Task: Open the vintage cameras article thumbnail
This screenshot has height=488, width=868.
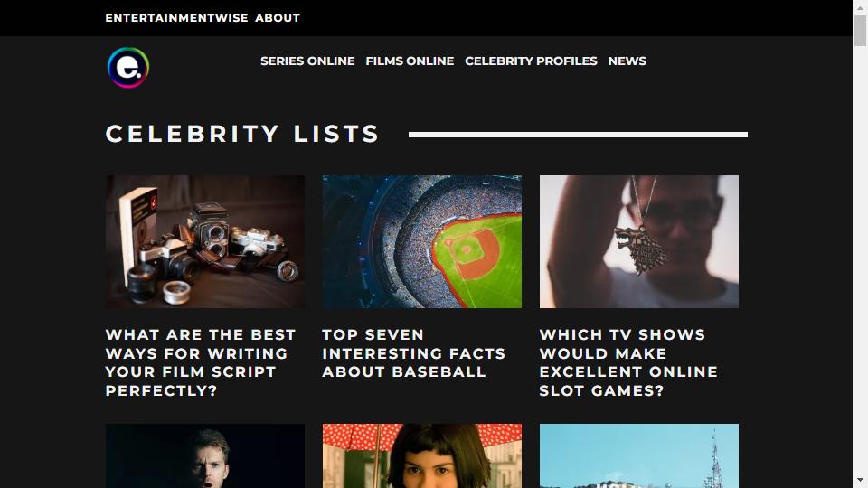Action: (x=205, y=242)
